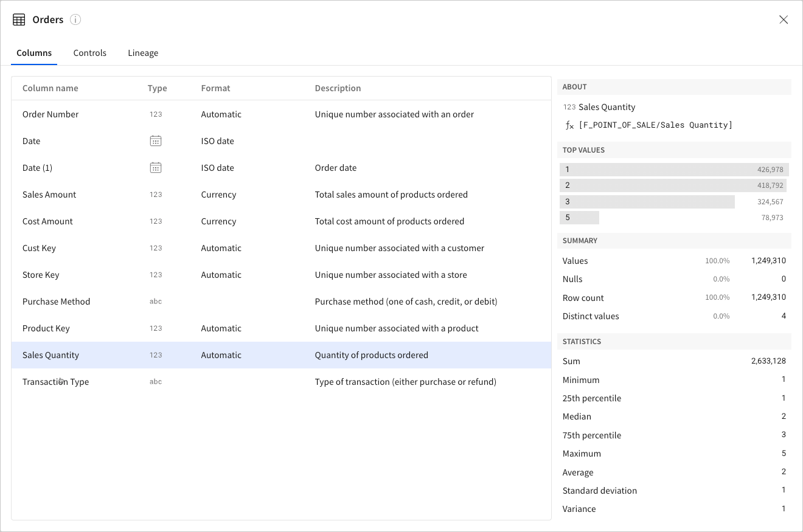This screenshot has width=803, height=532.
Task: Click the 'Quantity of products ordered' description
Action: point(371,355)
